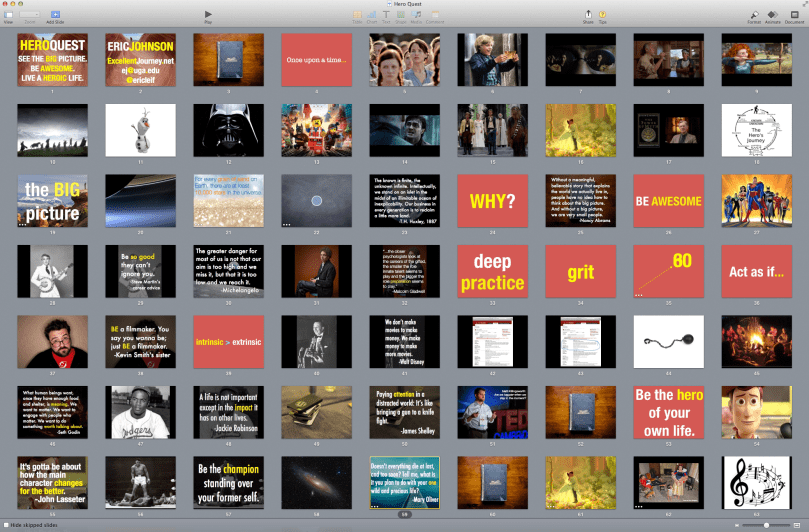Open the View menu in toolbar
Screen dimensions: 809x532
click(8, 15)
